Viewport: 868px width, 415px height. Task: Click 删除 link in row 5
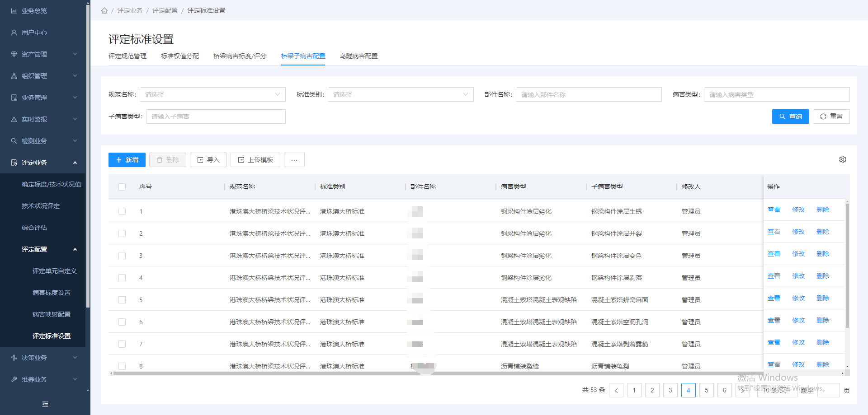tap(823, 298)
